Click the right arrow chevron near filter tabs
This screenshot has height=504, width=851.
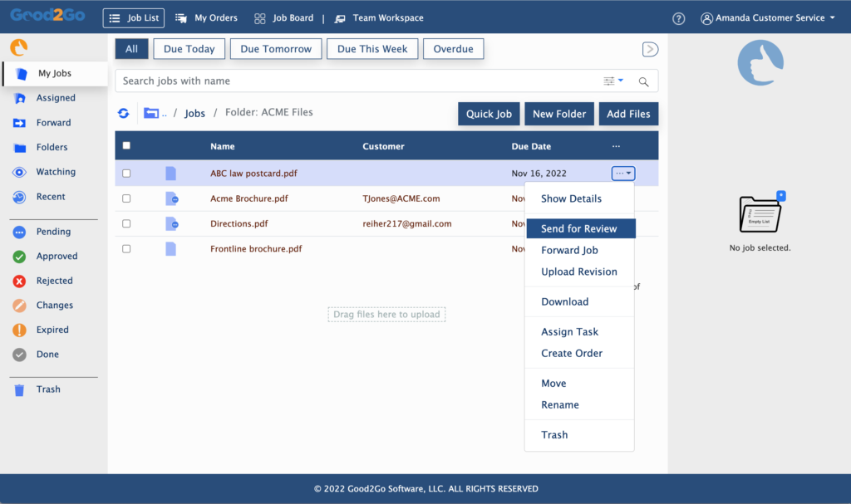tap(650, 49)
